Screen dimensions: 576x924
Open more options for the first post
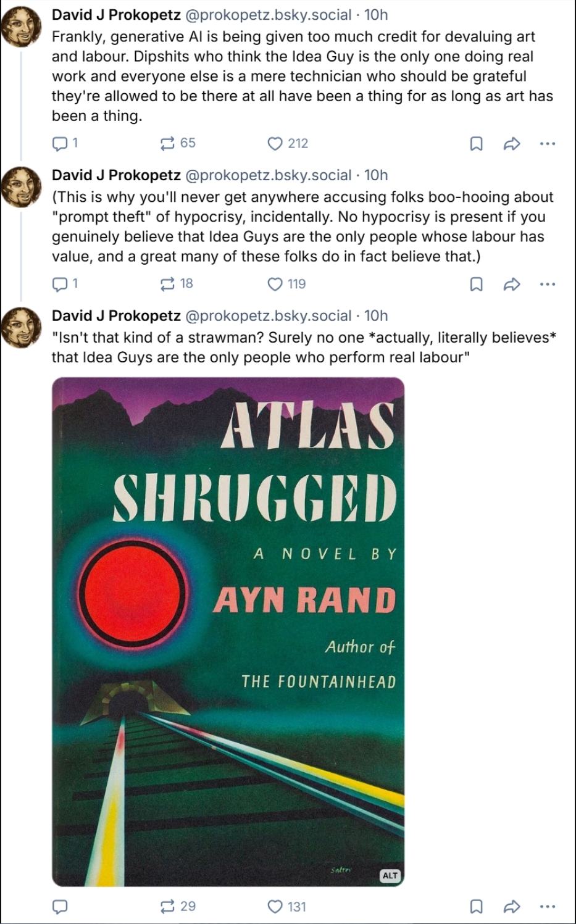548,144
